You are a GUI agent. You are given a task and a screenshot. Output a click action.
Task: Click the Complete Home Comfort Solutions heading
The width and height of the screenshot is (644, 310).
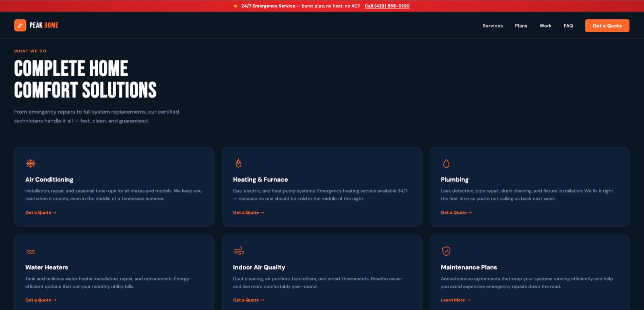pyautogui.click(x=85, y=79)
